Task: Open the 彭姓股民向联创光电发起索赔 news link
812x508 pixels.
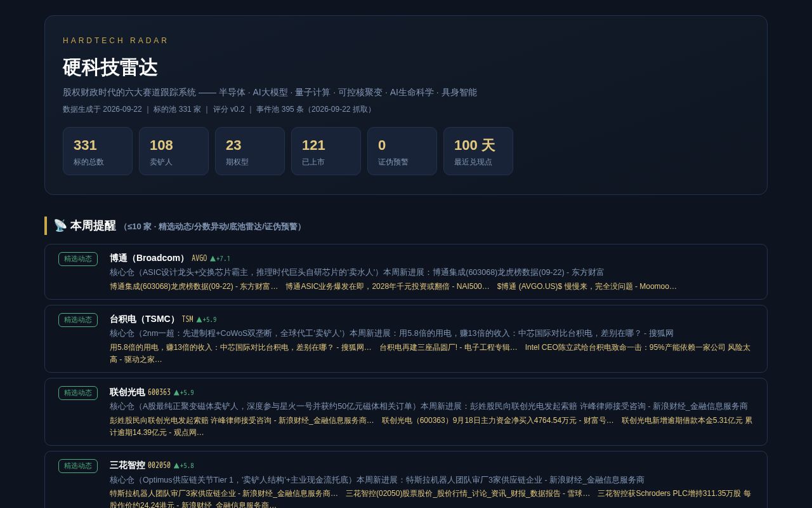Action: 242,420
